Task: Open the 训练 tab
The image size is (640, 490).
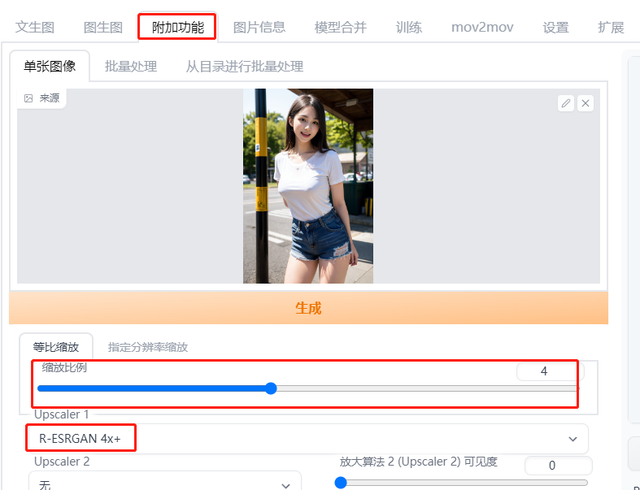Action: coord(409,27)
